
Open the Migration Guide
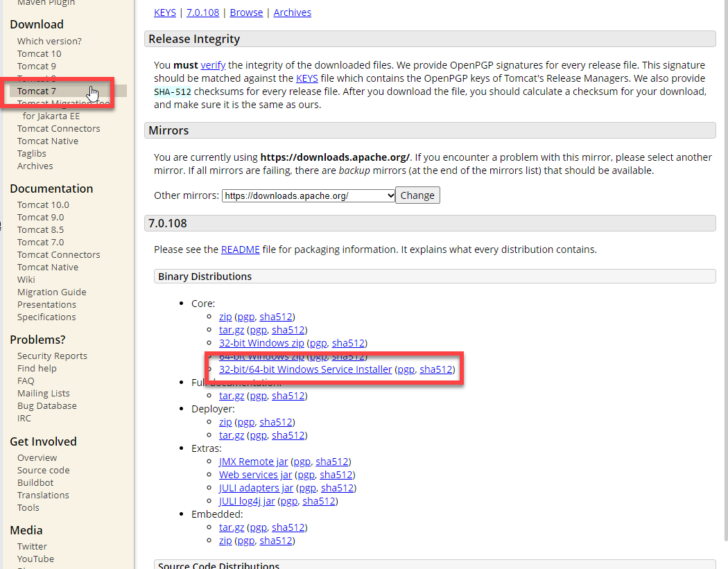point(51,292)
